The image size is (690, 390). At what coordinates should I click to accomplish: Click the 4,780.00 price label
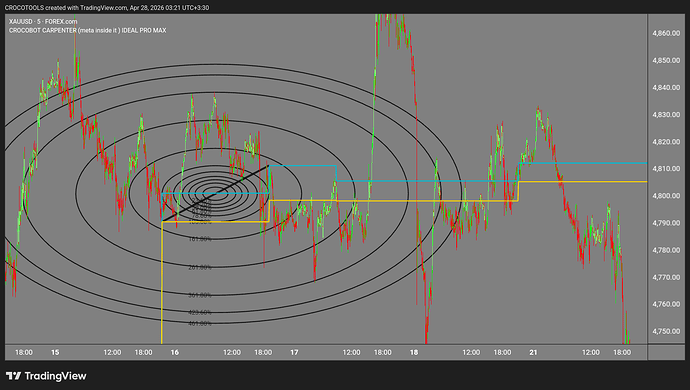coord(666,250)
